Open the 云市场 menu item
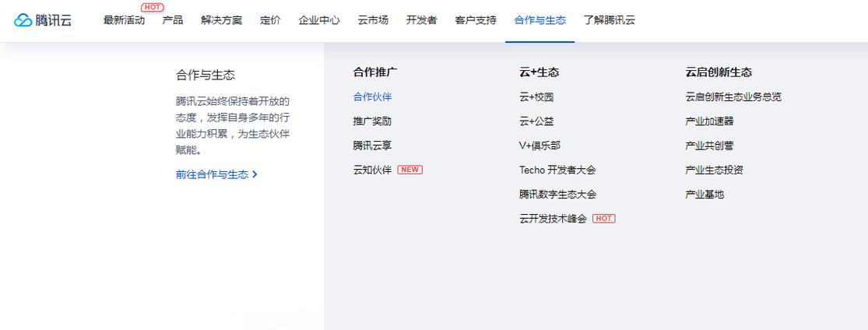 (x=373, y=20)
